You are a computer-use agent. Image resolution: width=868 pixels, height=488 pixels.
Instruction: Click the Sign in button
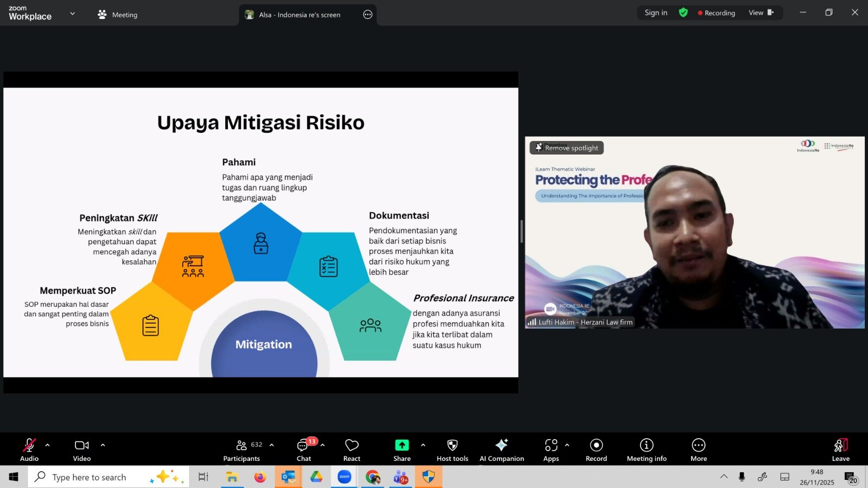[x=656, y=13]
